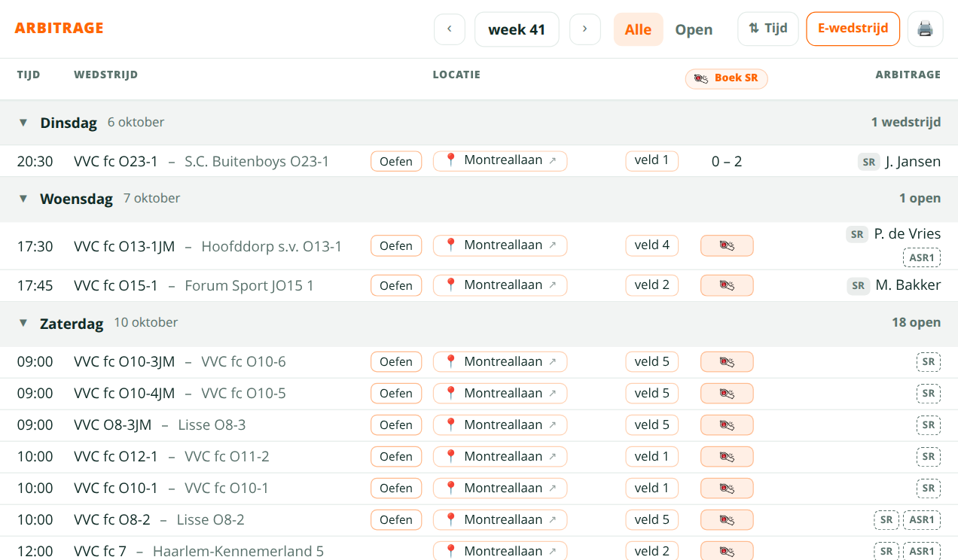Go to the next week
This screenshot has height=560, width=958.
coord(585,29)
